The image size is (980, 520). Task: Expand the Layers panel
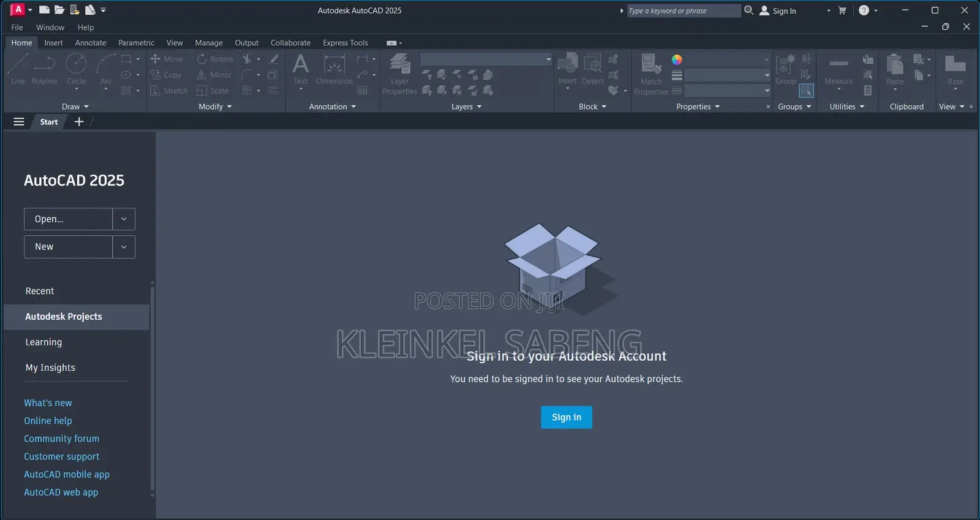coord(466,107)
